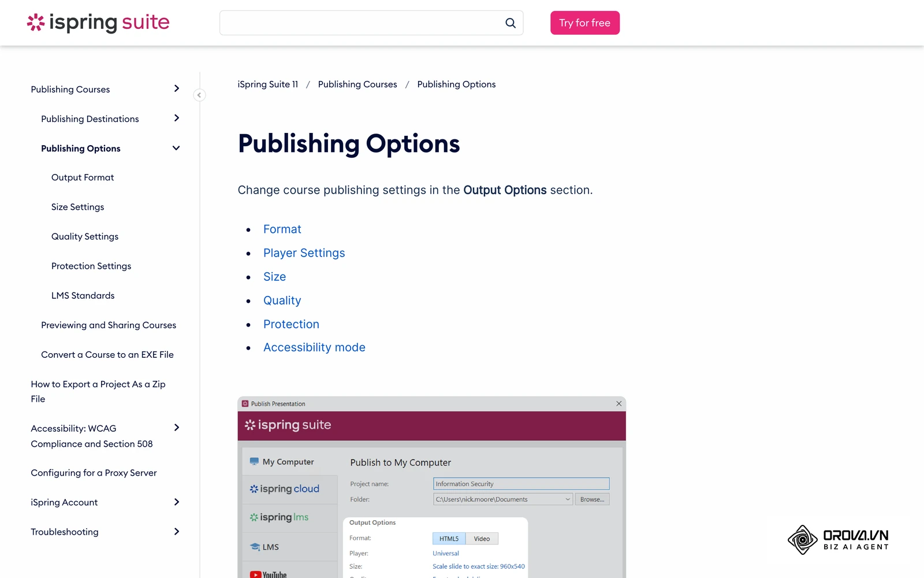
Task: Click the Publish Presentation dialog screenshot
Action: 431,487
